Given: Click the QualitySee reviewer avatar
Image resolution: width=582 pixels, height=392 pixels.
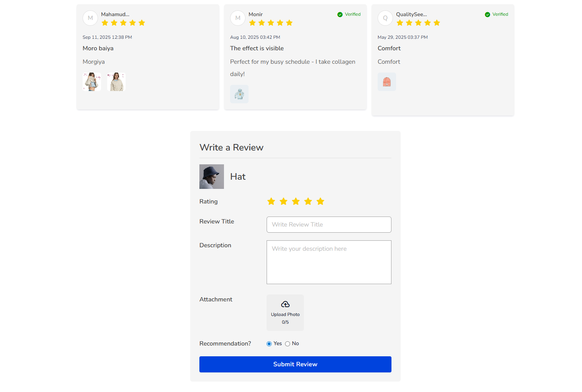Looking at the screenshot, I should [385, 18].
